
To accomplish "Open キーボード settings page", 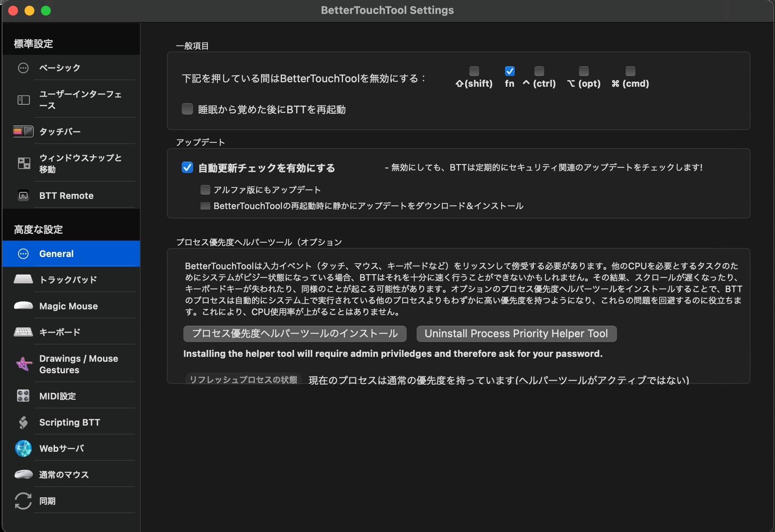I will 71,332.
